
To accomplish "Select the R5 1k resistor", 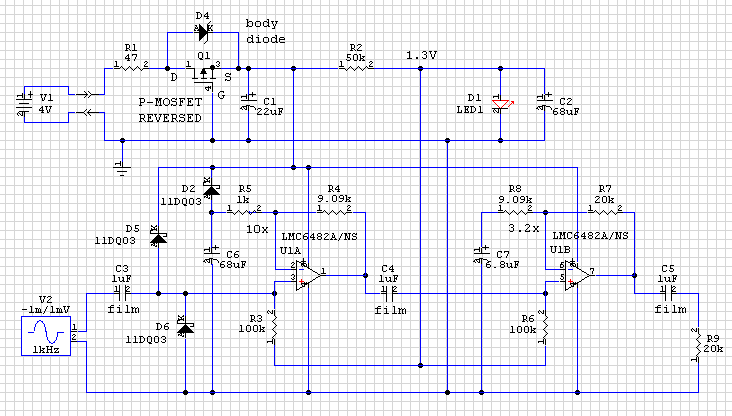I will point(244,211).
